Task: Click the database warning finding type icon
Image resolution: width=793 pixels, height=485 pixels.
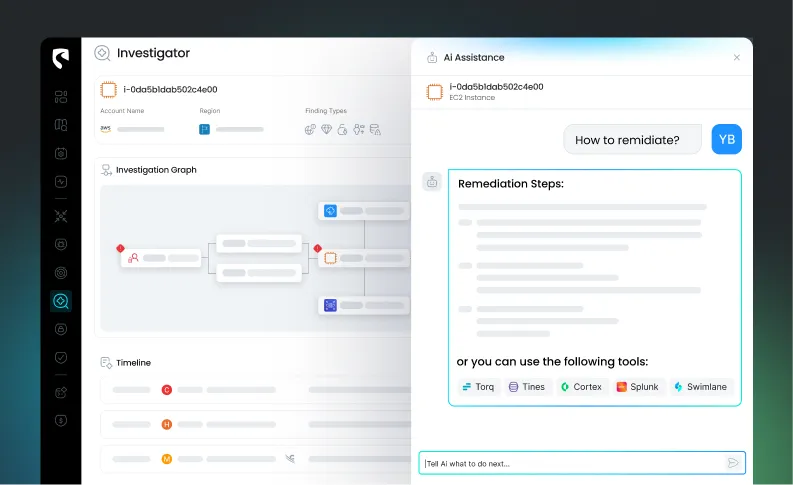Action: tap(375, 130)
